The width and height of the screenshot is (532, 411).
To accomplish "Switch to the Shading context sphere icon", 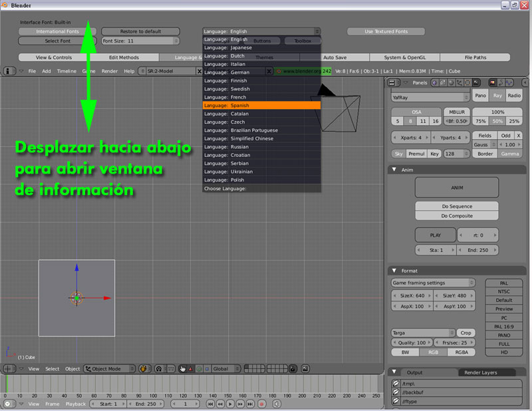I will pyautogui.click(x=451, y=82).
